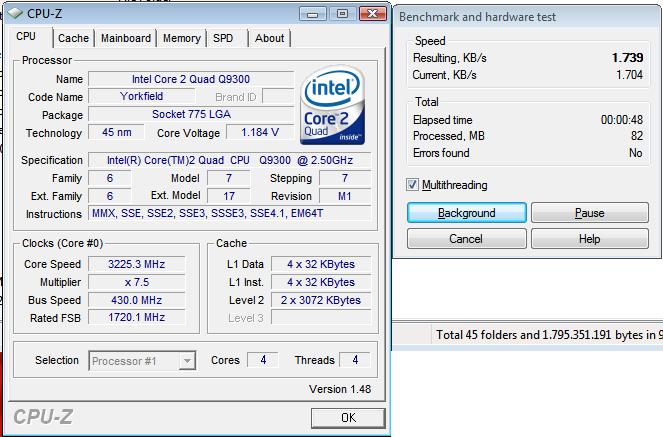
Task: Click the processor Name field Q9300
Action: point(191,79)
